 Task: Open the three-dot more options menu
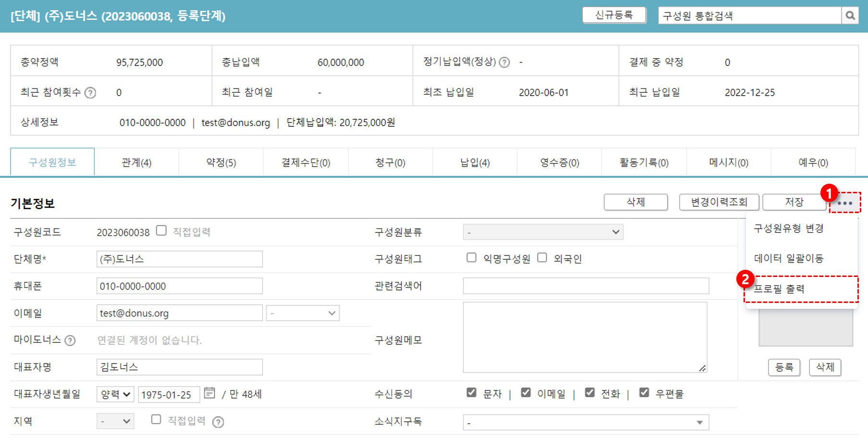pyautogui.click(x=844, y=203)
